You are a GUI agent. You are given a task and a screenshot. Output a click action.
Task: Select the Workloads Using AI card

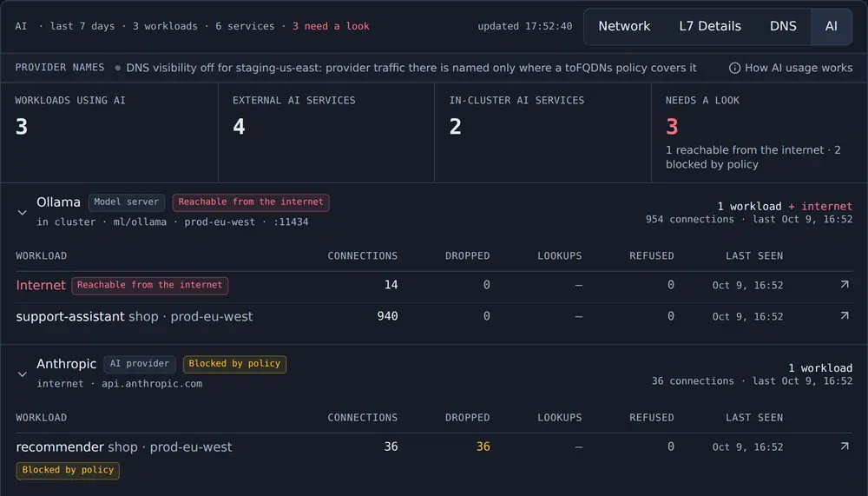pos(109,132)
